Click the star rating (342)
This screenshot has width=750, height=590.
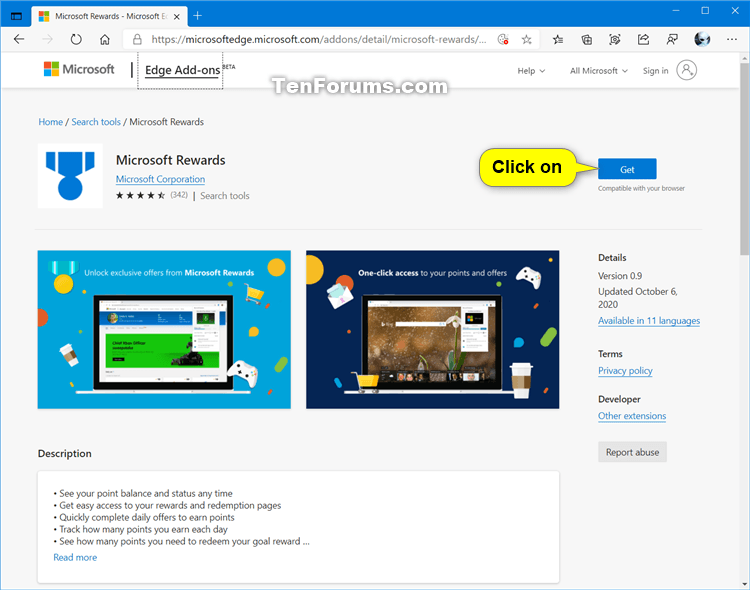152,195
